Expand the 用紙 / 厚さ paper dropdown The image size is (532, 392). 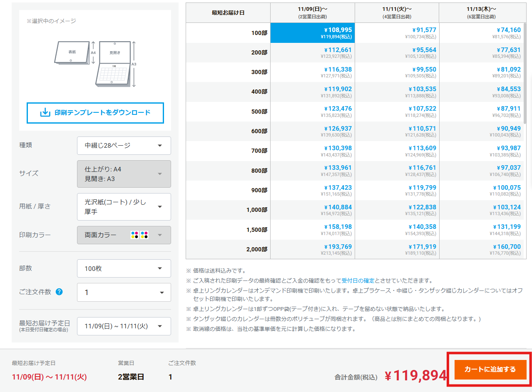point(124,207)
